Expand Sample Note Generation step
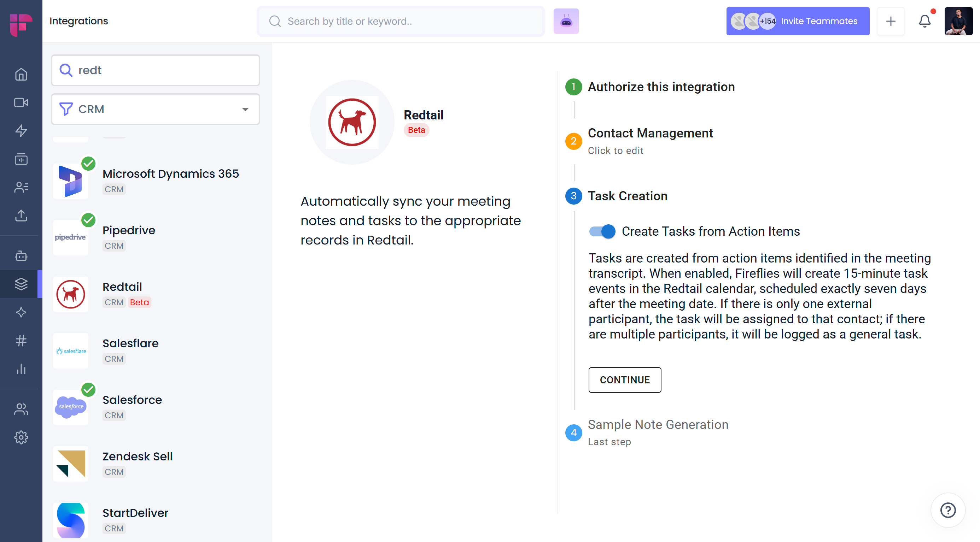This screenshot has height=542, width=980. (x=658, y=425)
